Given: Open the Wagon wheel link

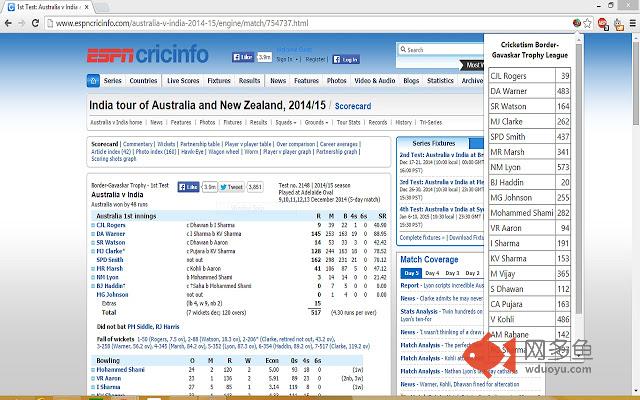Looking at the screenshot, I should [224, 151].
